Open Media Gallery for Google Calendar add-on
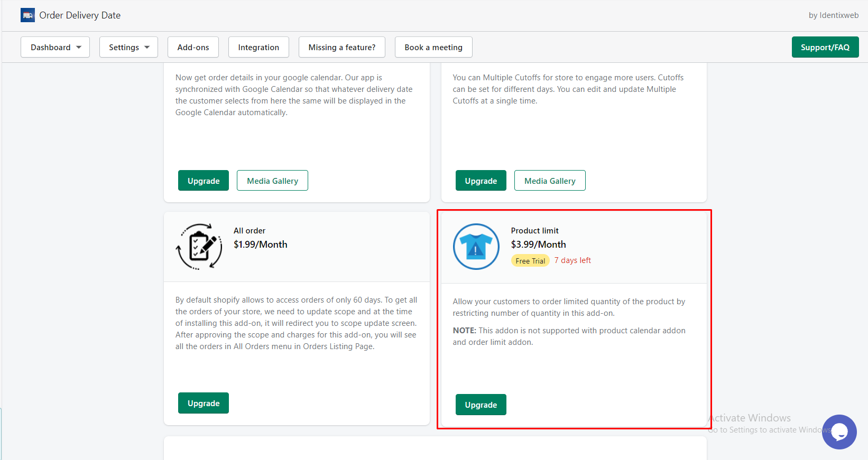The width and height of the screenshot is (868, 460). tap(272, 181)
